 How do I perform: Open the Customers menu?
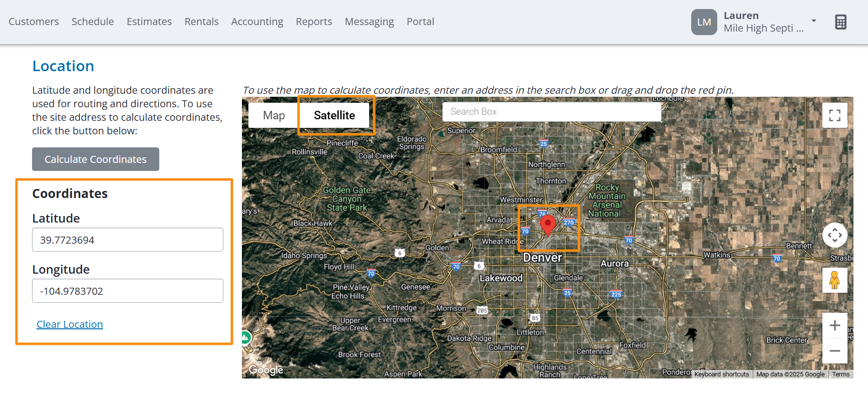click(x=34, y=22)
